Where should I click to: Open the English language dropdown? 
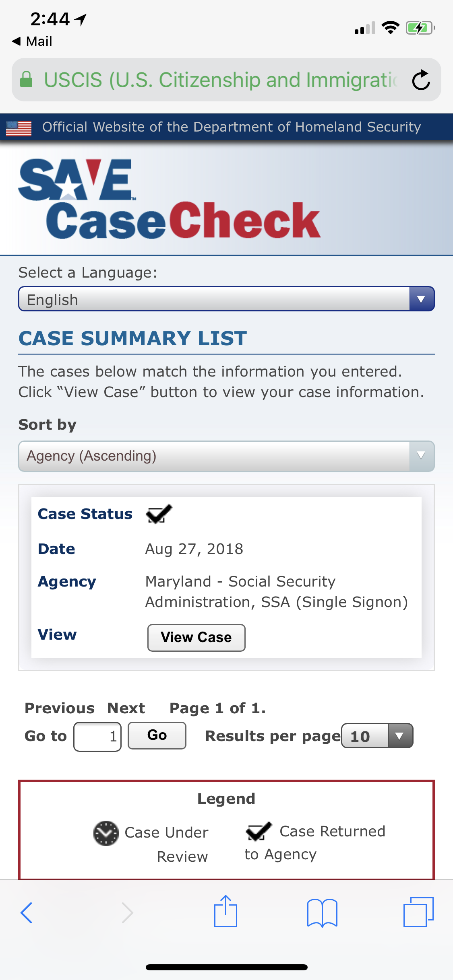pyautogui.click(x=226, y=299)
